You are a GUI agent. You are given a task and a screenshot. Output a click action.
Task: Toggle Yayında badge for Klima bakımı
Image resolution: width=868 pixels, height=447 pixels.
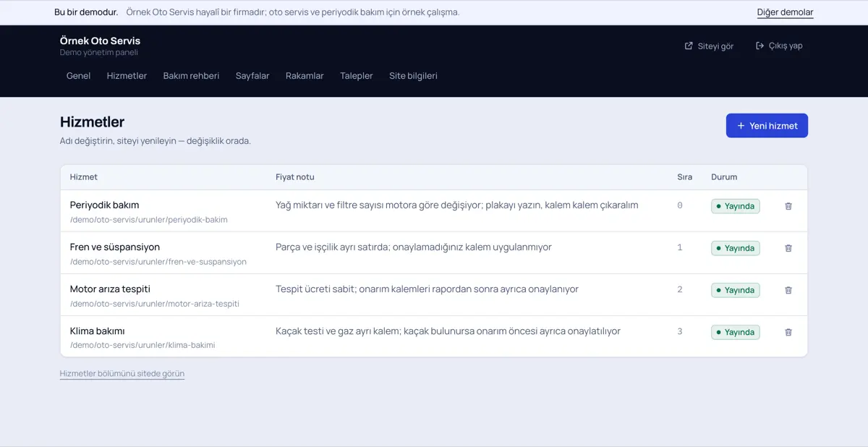(x=735, y=332)
